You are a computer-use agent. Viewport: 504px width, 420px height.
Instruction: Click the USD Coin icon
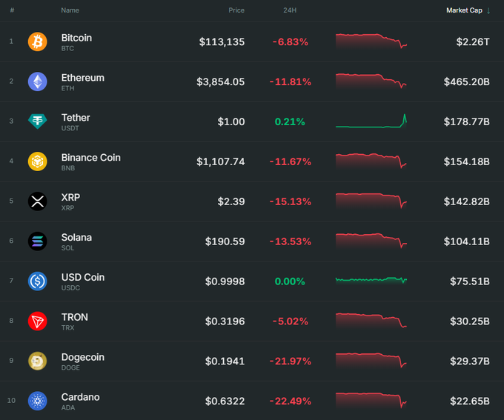click(x=37, y=281)
